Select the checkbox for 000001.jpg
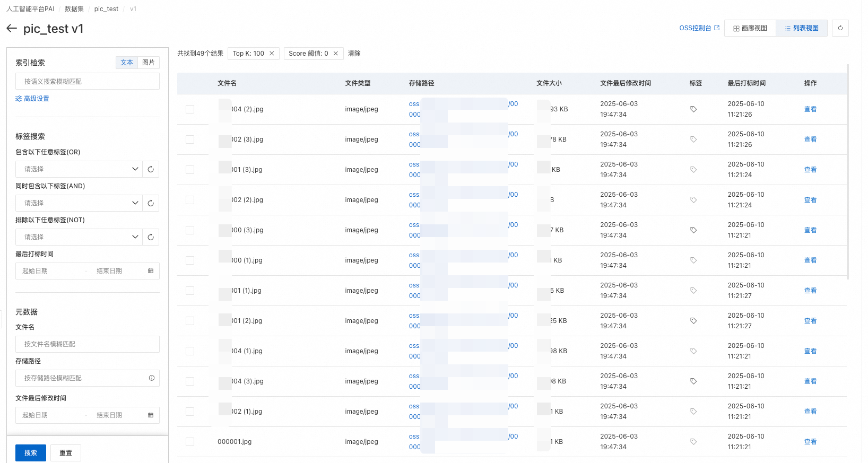 [190, 442]
